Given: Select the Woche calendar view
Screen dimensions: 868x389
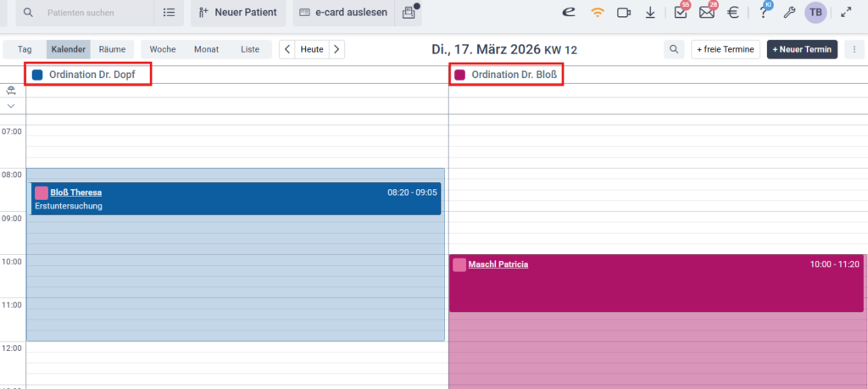Looking at the screenshot, I should [163, 49].
